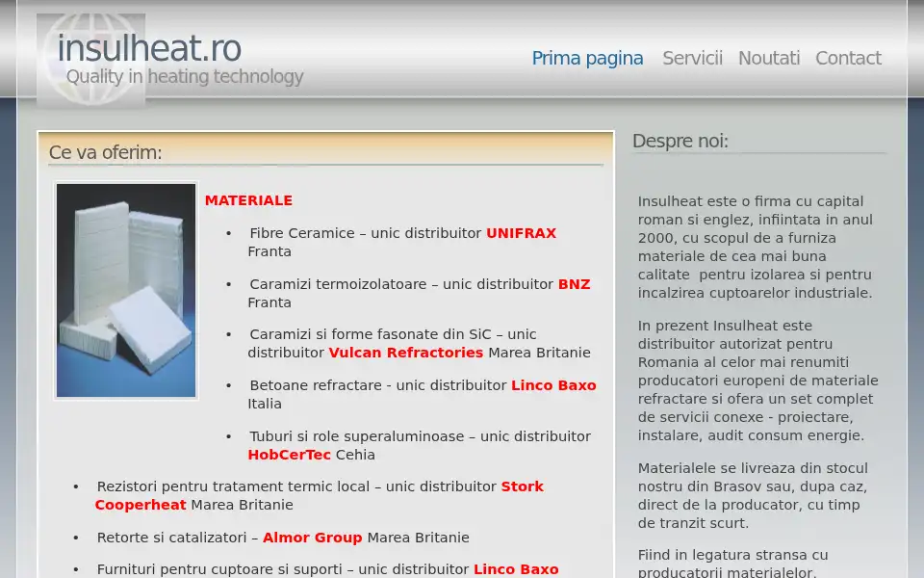Open the Contact page
The height and width of the screenshot is (578, 924).
point(848,58)
